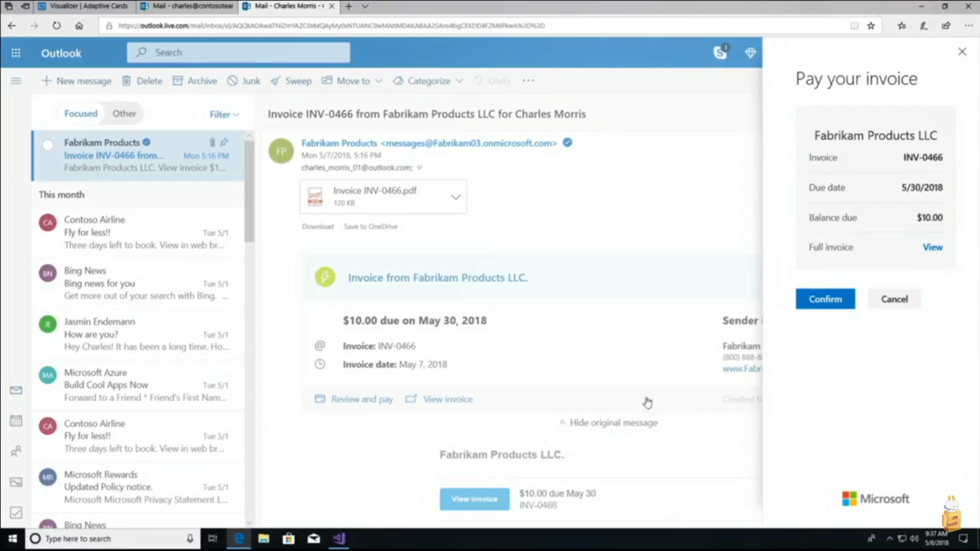The height and width of the screenshot is (551, 980).
Task: Open the premium diamond icon
Action: [750, 52]
